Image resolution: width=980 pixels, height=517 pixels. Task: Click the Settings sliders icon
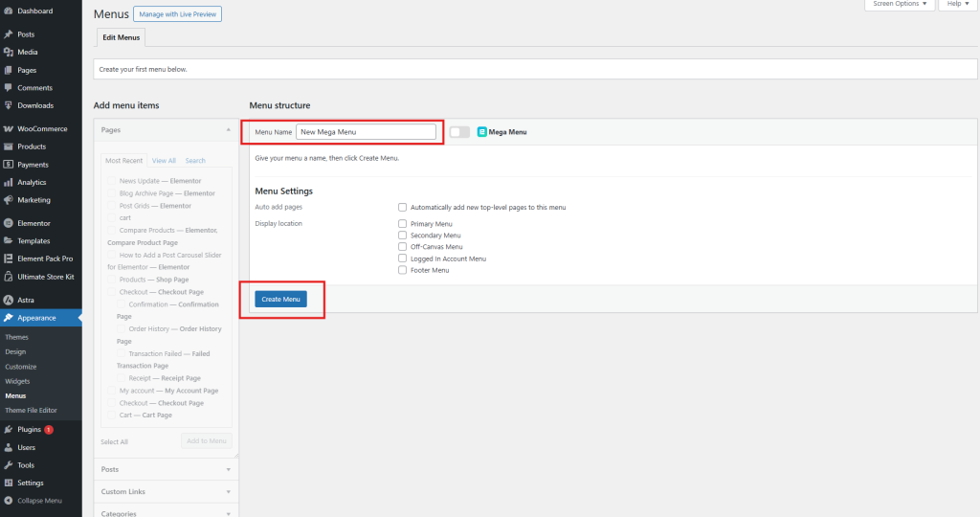[x=8, y=483]
